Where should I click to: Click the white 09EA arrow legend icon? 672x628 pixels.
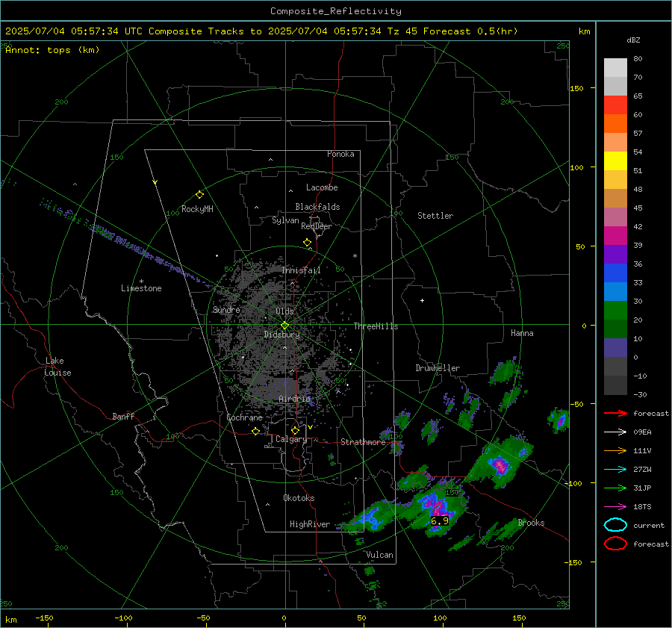(x=615, y=432)
